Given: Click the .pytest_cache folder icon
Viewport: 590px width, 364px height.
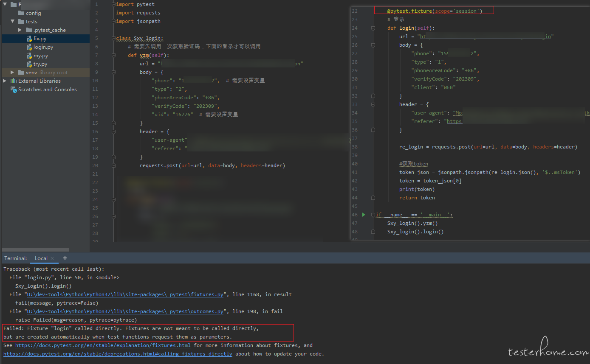Looking at the screenshot, I should click(x=29, y=30).
